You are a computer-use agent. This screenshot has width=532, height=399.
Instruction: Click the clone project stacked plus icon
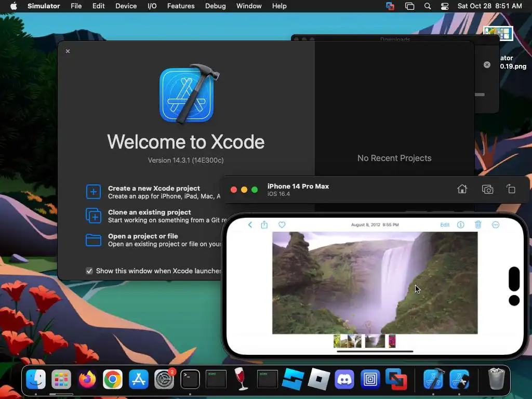(x=94, y=216)
